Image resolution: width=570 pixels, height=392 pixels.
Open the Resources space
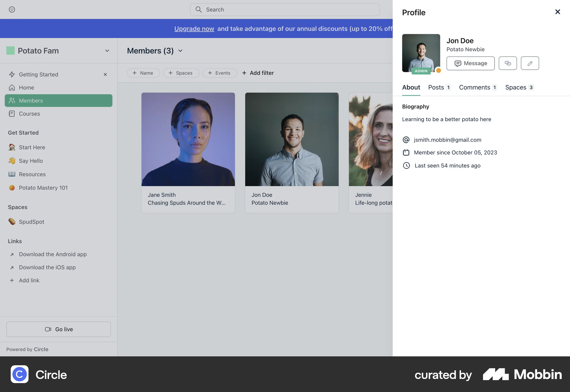point(32,174)
